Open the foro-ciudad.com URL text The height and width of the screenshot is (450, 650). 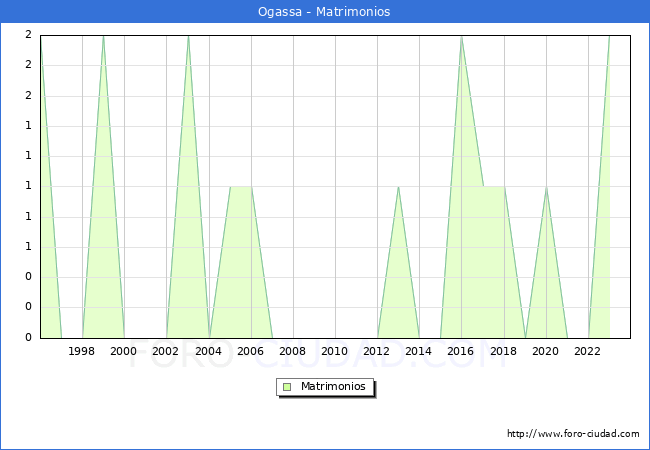tap(573, 434)
